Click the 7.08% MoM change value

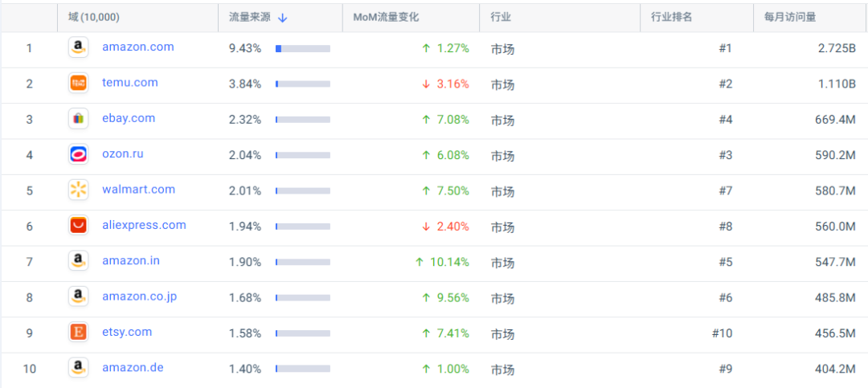coord(452,120)
